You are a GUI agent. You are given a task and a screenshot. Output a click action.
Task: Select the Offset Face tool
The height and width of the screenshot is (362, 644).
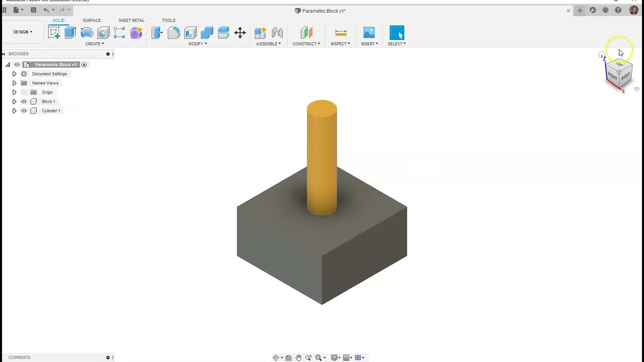pyautogui.click(x=223, y=33)
